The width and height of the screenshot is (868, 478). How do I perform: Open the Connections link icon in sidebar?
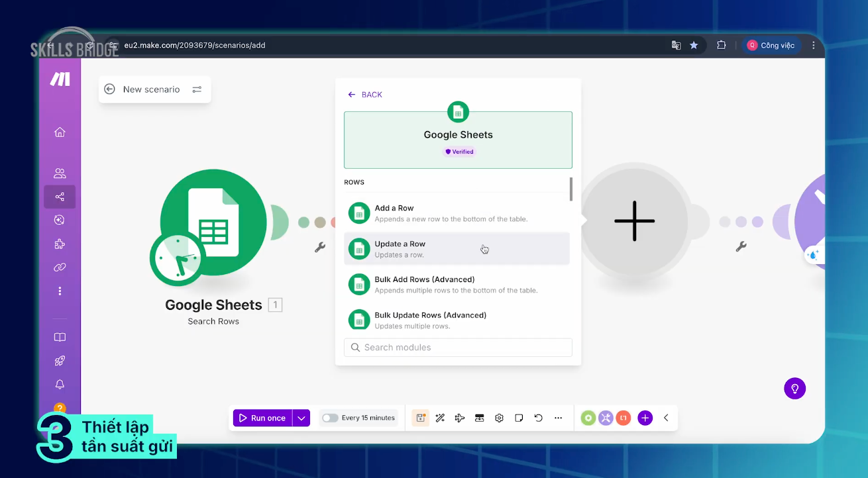pos(60,267)
